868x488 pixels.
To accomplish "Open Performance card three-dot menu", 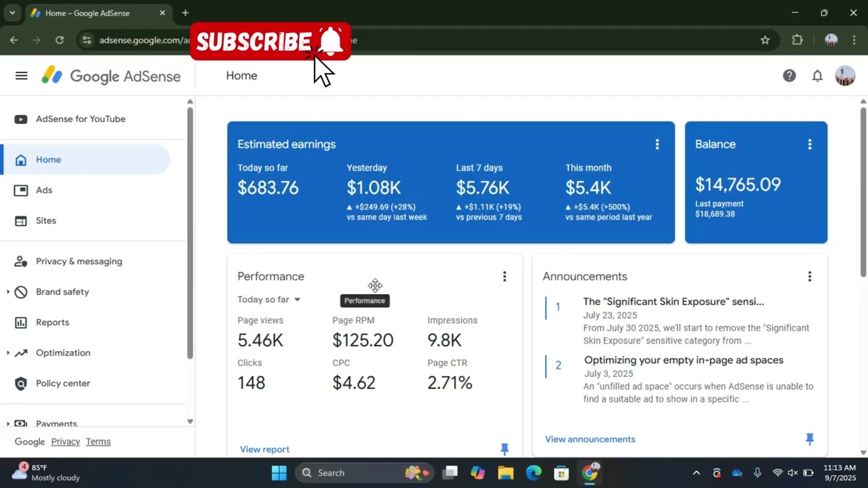I will [504, 277].
